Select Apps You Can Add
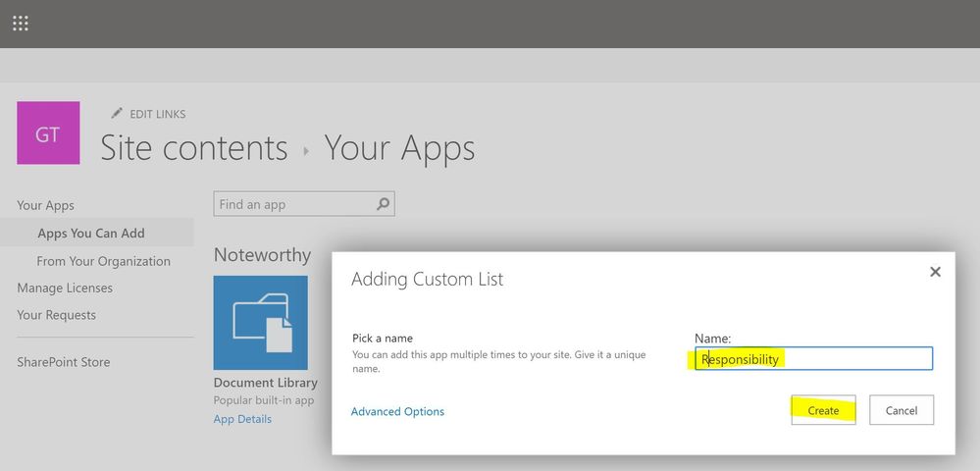 point(91,233)
